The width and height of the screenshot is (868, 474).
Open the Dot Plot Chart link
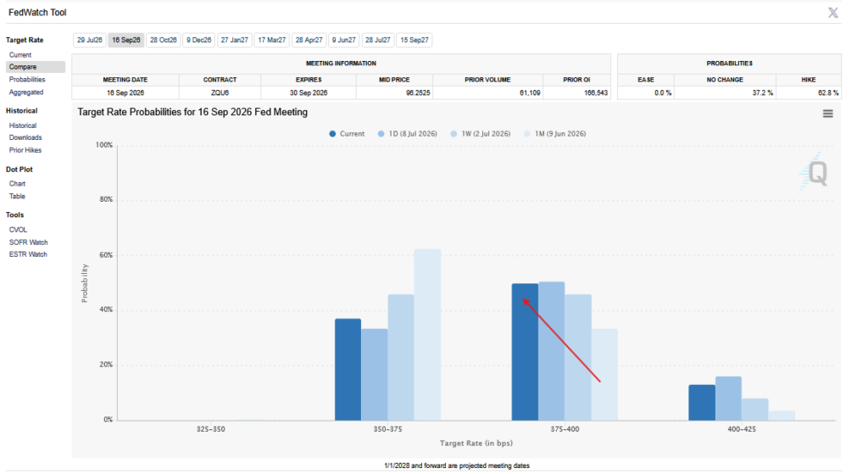[17, 184]
